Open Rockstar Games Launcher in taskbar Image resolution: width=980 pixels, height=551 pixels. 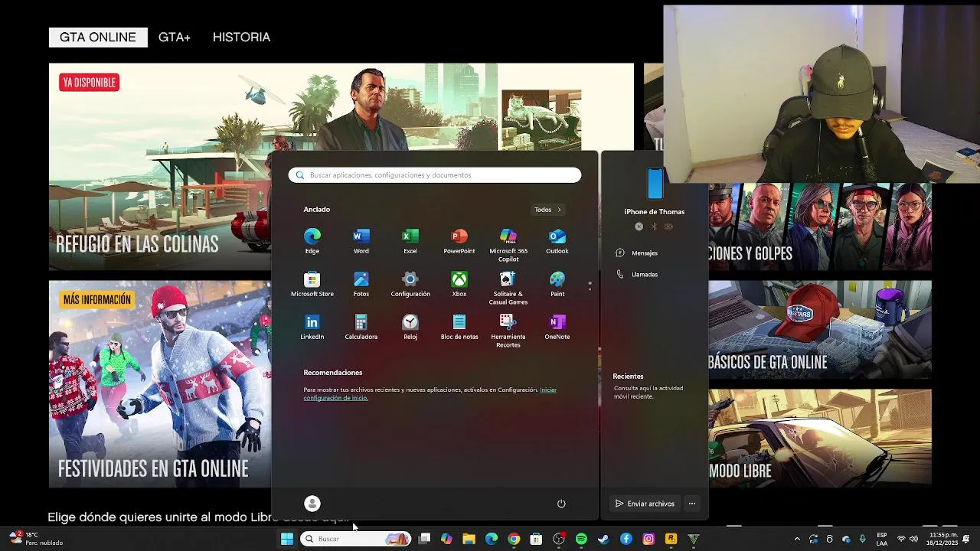(671, 539)
